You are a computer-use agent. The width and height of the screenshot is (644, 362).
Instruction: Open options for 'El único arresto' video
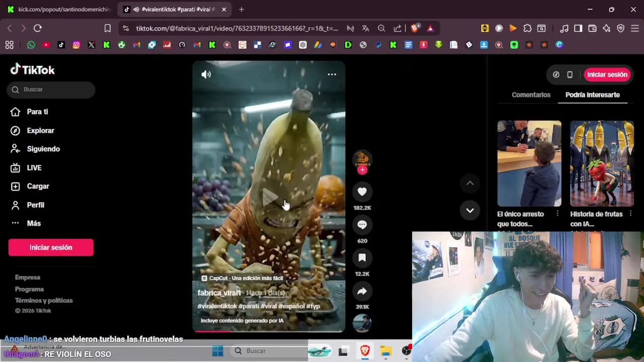point(557,214)
